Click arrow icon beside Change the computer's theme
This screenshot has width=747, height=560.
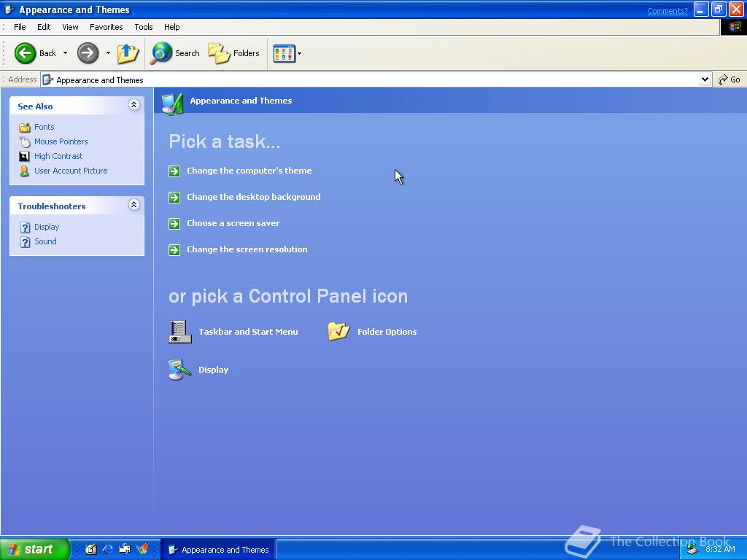tap(174, 171)
